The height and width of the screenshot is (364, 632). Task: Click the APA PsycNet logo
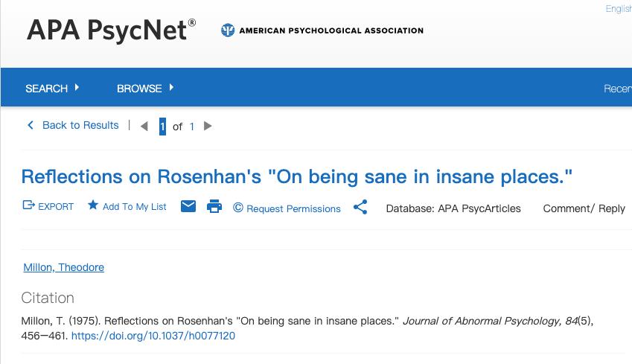tap(112, 31)
